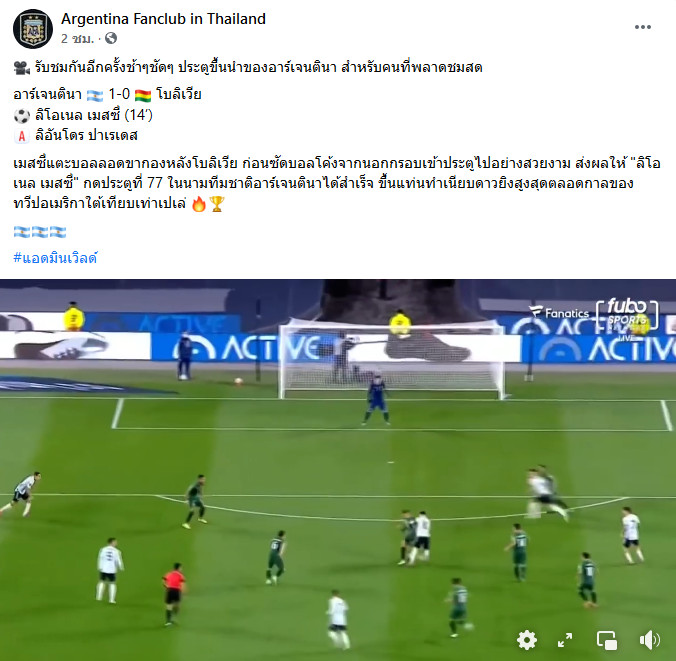The image size is (676, 661).
Task: Switch video to picture-in-picture mode
Action: [x=607, y=640]
